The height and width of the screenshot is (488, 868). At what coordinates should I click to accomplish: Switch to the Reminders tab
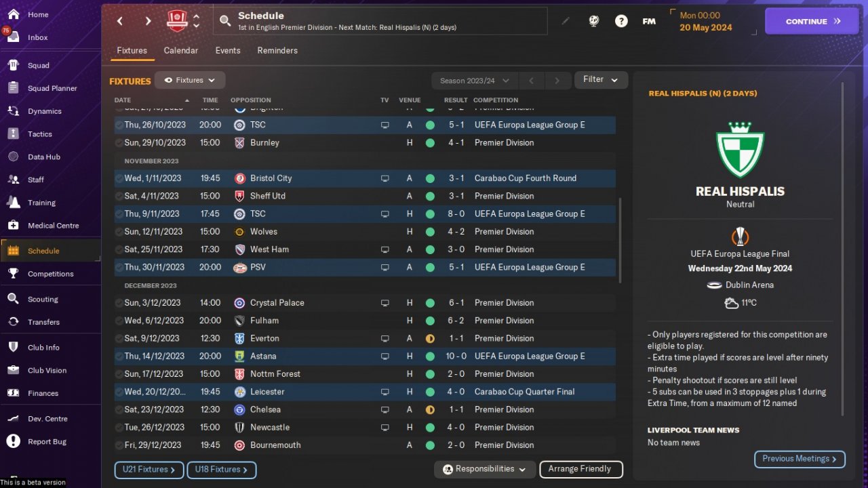(277, 51)
